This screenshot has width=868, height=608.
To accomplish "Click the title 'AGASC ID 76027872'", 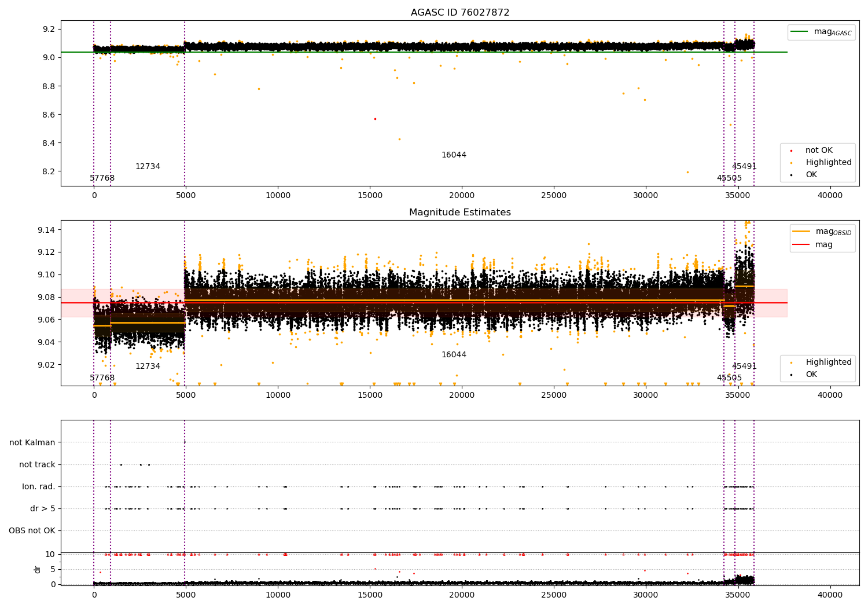I will [x=460, y=13].
